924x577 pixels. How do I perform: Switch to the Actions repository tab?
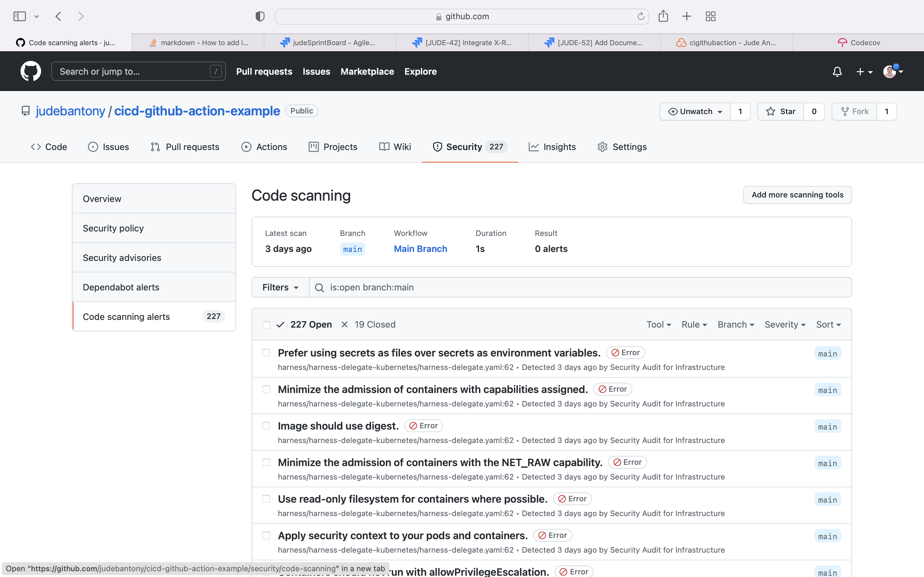264,147
